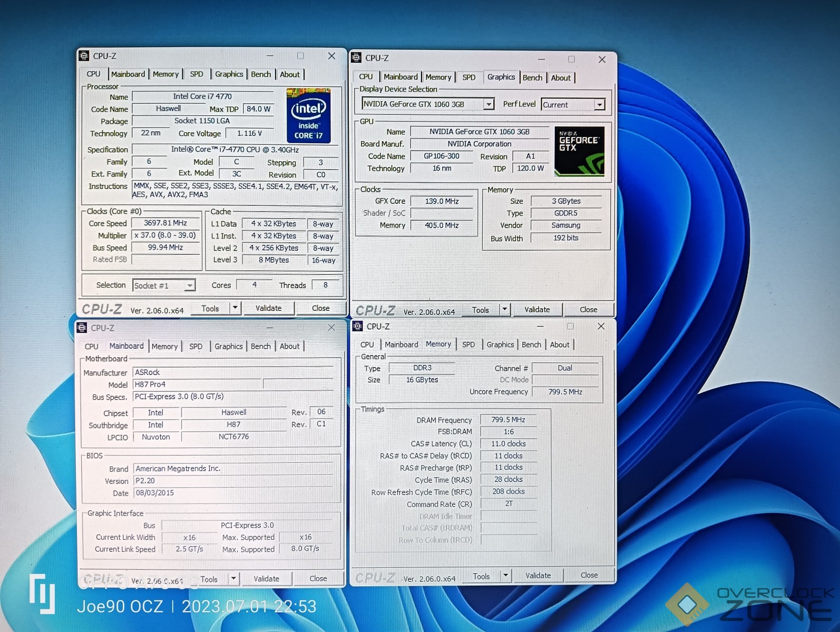
Task: Click the Multiplier x 37.0 value
Action: [x=166, y=235]
